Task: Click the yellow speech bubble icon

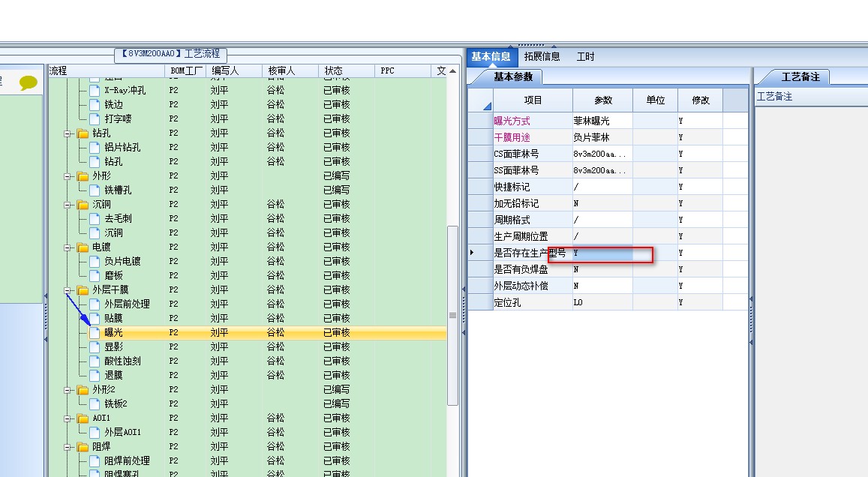Action: point(29,83)
